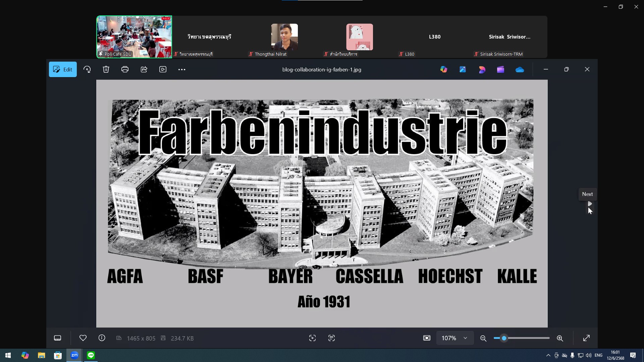This screenshot has height=362, width=644.
Task: Select the Thongthai Nilrat participant tile
Action: [284, 37]
